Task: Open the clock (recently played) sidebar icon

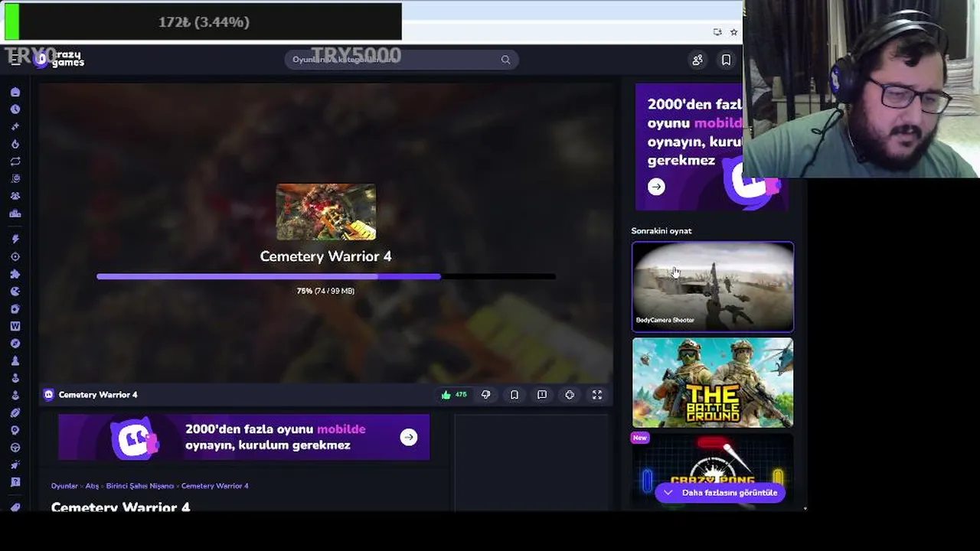Action: [x=15, y=109]
